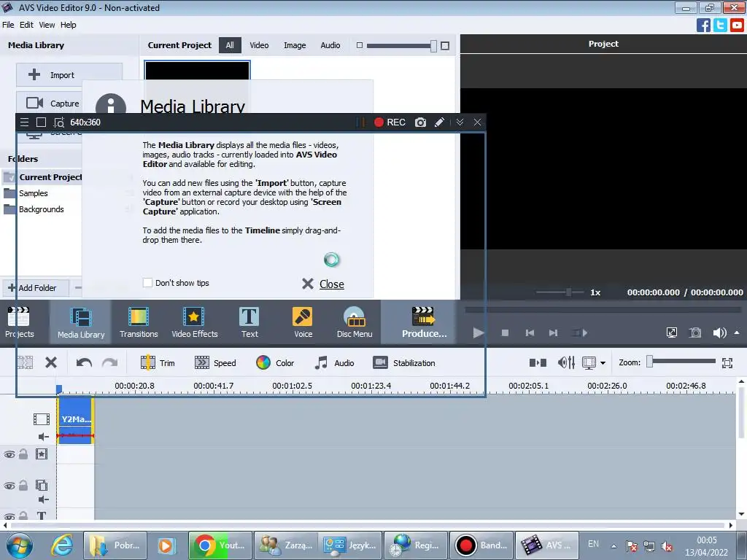Switch to the All filter tab
Image resolution: width=747 pixels, height=560 pixels.
pyautogui.click(x=230, y=45)
